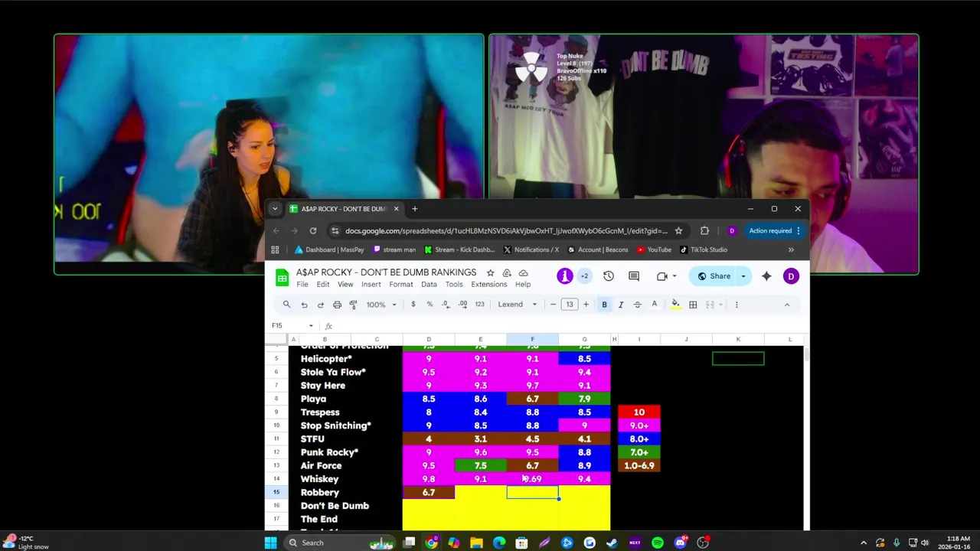Image resolution: width=980 pixels, height=551 pixels.
Task: Open version history clock icon
Action: coord(609,276)
